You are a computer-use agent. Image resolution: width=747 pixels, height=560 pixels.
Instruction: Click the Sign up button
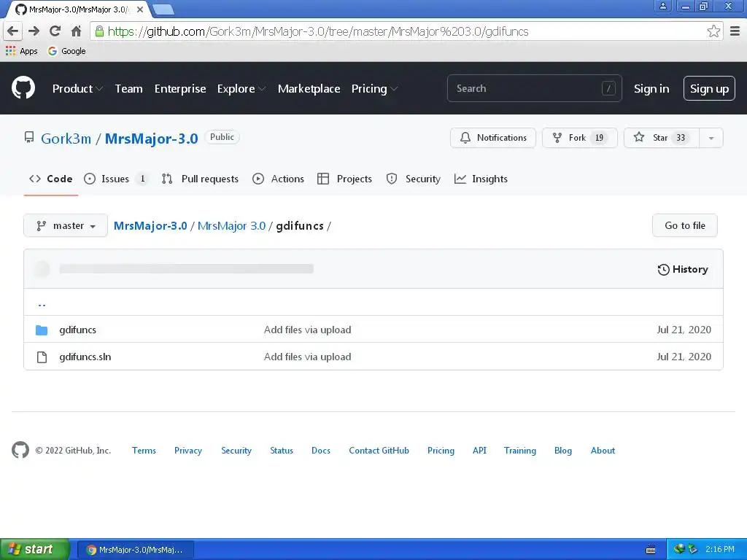[x=709, y=88]
